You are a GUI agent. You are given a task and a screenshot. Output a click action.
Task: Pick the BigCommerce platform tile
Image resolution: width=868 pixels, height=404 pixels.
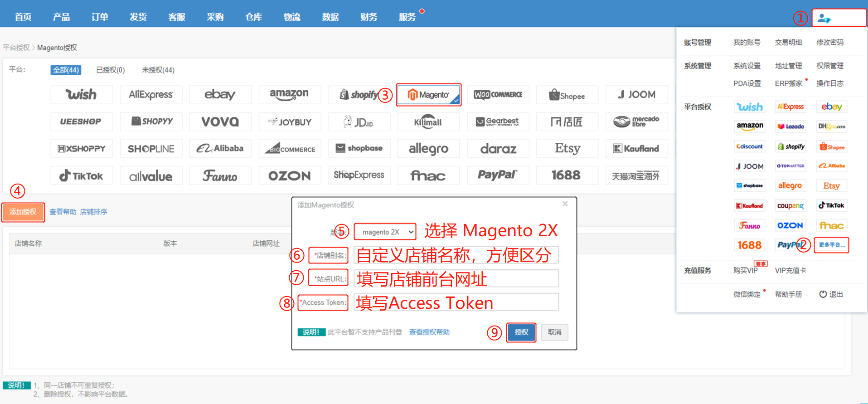coord(290,148)
